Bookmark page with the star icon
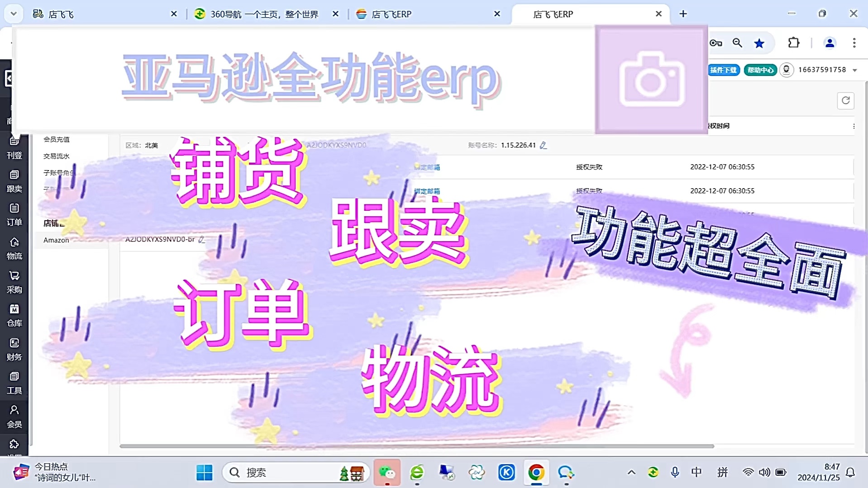This screenshot has width=868, height=488. 759,43
